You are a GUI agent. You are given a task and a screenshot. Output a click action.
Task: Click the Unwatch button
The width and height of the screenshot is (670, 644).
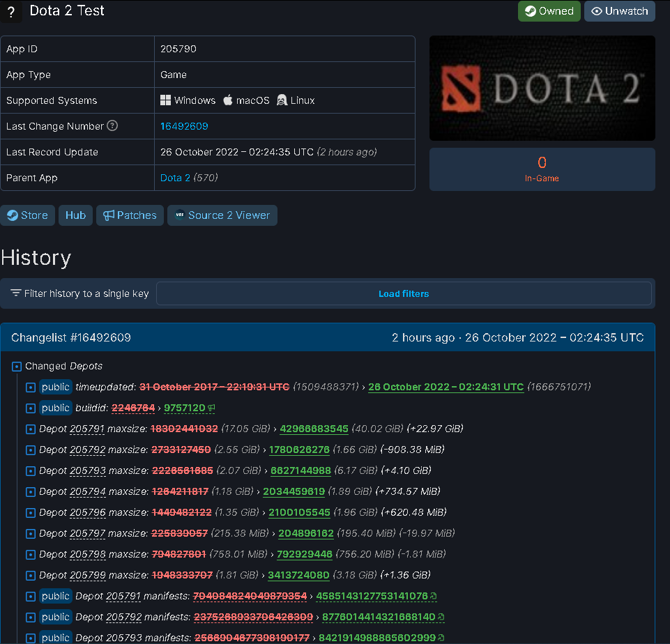click(x=620, y=11)
